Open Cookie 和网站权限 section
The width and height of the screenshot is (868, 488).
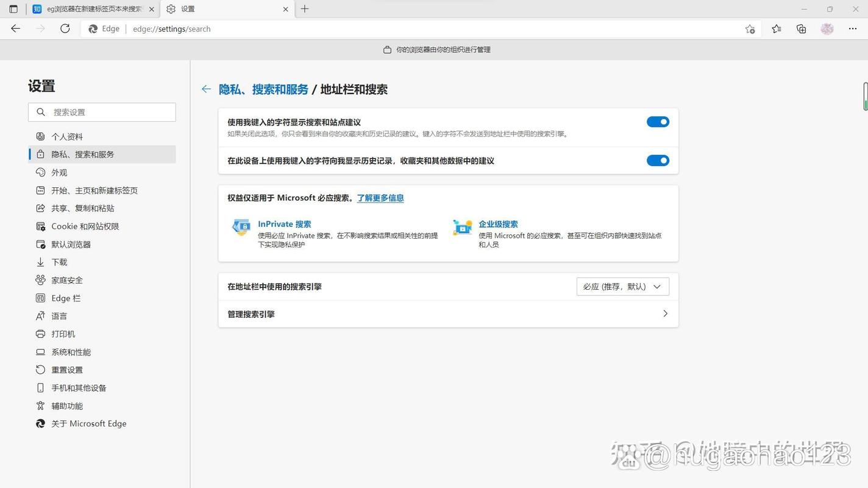[x=102, y=226]
